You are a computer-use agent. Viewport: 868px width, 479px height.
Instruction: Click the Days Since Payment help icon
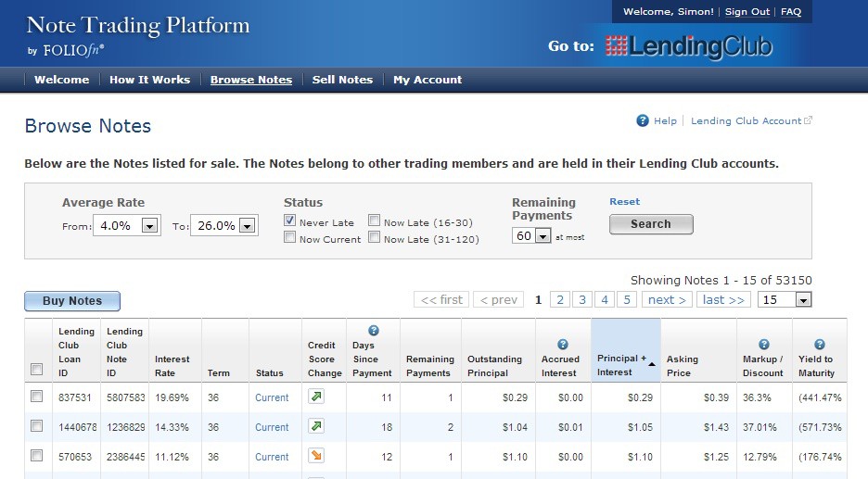click(374, 331)
